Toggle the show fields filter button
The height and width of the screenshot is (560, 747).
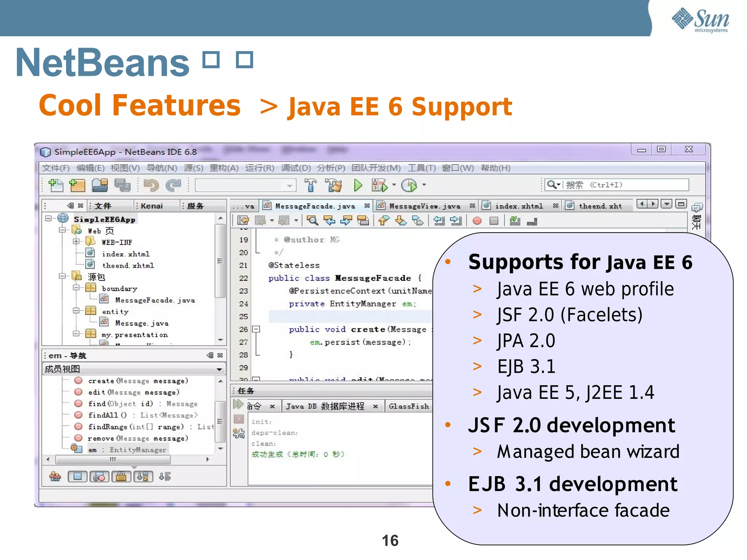[x=77, y=476]
